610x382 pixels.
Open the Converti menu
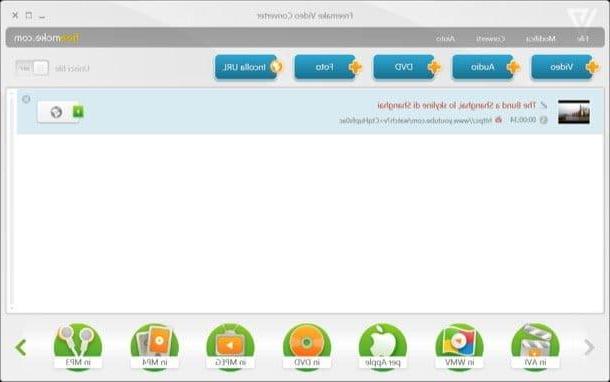[491, 39]
